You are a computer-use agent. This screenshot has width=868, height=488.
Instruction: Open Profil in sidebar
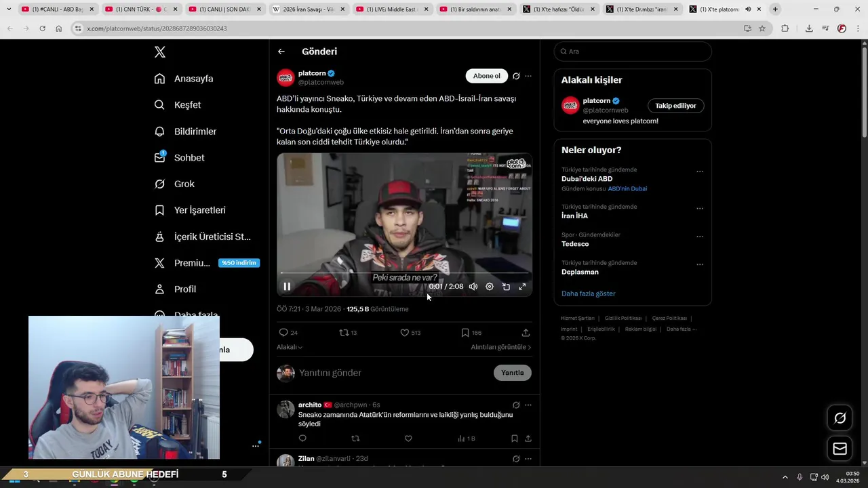pos(175,289)
